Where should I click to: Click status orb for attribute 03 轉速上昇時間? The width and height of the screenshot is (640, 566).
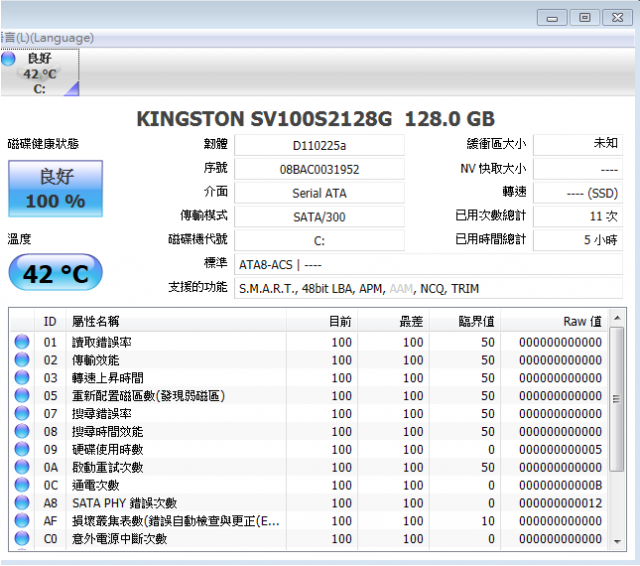pyautogui.click(x=22, y=377)
